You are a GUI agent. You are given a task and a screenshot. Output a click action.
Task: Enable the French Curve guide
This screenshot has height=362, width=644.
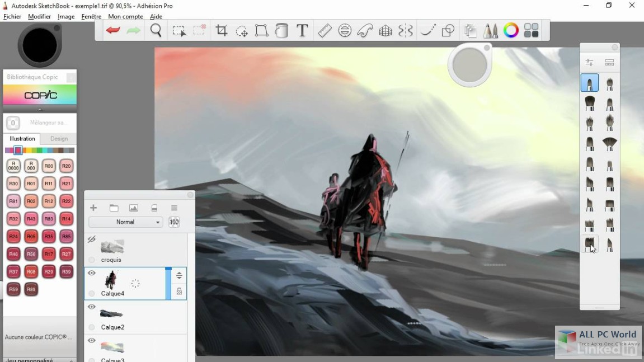(365, 30)
